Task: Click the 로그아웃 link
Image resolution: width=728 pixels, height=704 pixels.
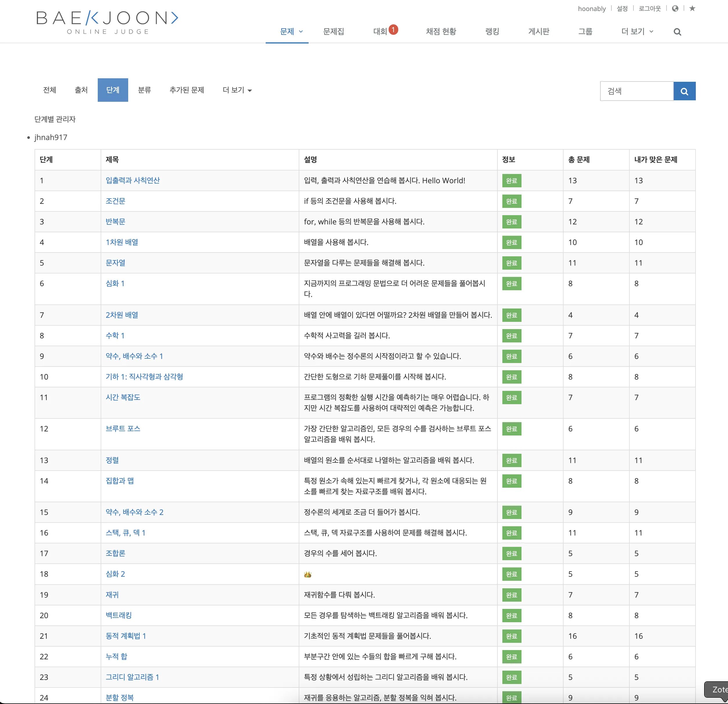Action: [649, 8]
